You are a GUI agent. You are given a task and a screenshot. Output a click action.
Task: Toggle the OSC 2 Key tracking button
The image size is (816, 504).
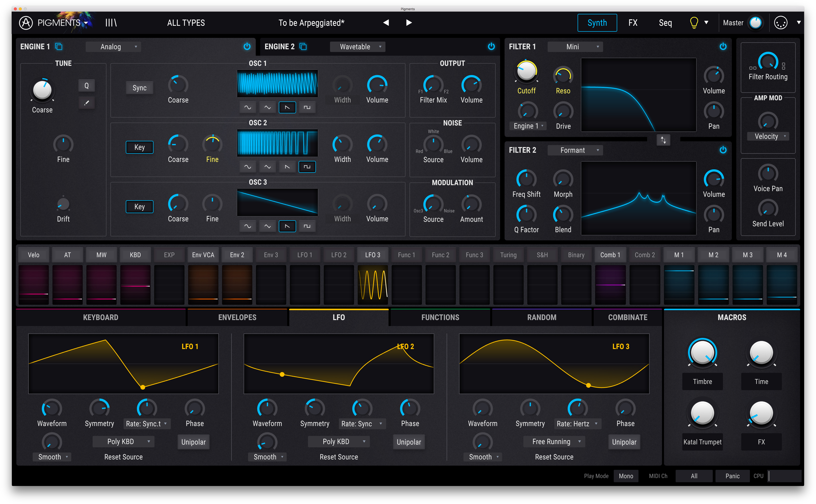click(139, 147)
